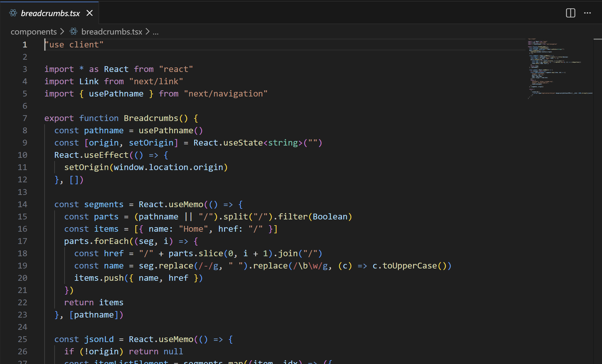Expand the breadcrumbs.tsx breadcrumb file item
This screenshot has height=364, width=602.
point(111,32)
